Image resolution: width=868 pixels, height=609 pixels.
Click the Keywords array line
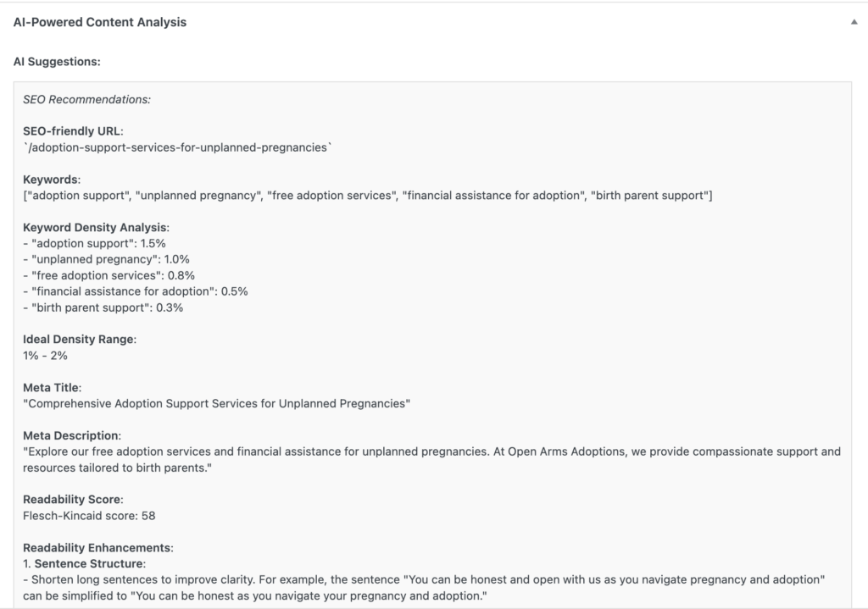tap(368, 196)
